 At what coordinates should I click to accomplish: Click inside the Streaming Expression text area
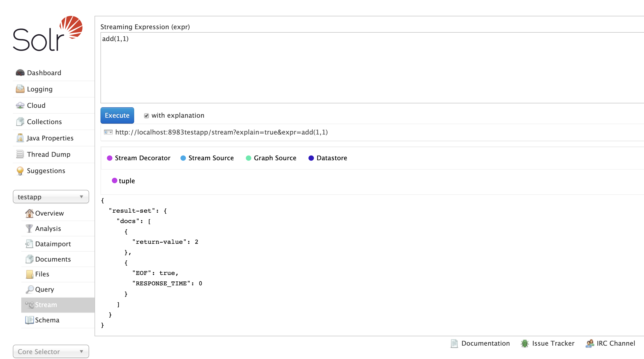350,67
